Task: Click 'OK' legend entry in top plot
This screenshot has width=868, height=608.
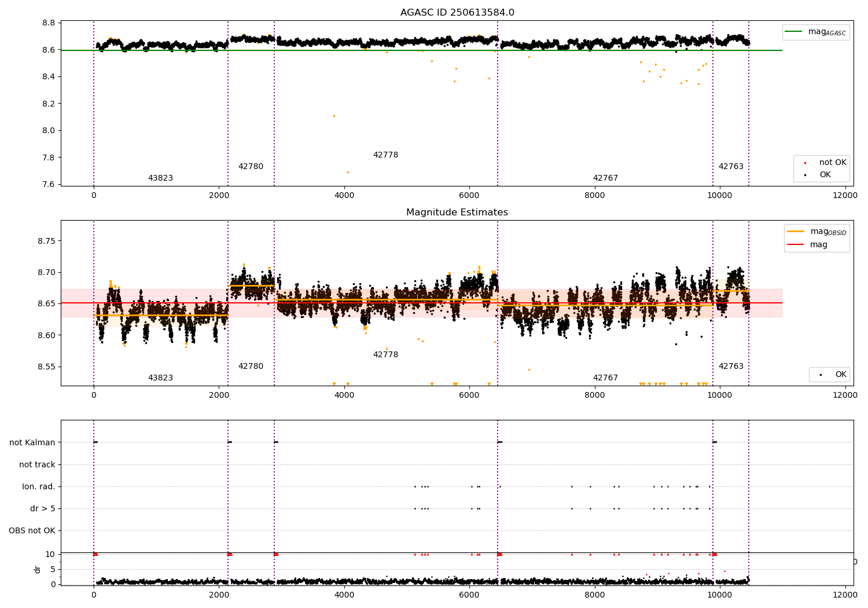Action: pyautogui.click(x=817, y=175)
